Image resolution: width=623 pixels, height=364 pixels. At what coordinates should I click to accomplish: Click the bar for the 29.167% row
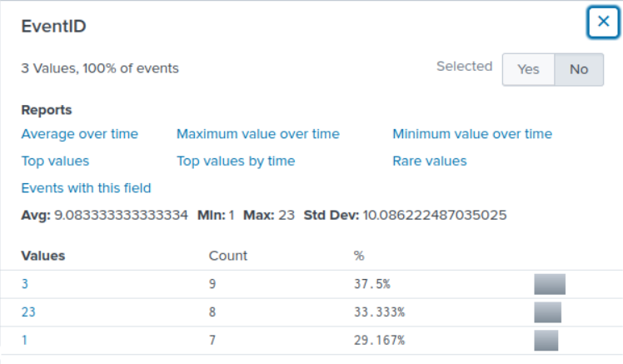546,341
